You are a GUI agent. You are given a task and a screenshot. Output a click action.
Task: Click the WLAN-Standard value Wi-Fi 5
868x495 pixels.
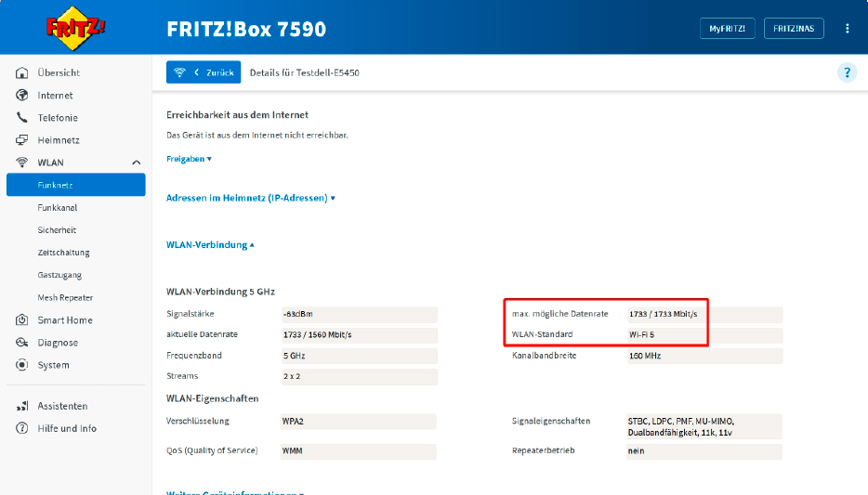tap(704, 334)
